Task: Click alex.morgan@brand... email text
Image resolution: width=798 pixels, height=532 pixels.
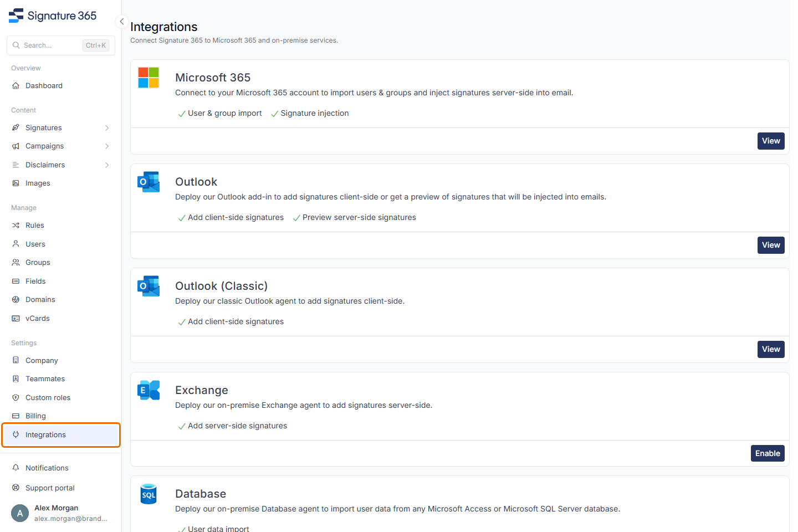Action: coord(71,519)
